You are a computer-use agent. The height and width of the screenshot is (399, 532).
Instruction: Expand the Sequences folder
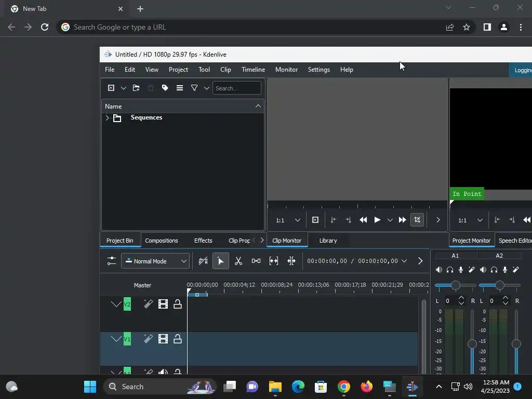click(x=107, y=118)
